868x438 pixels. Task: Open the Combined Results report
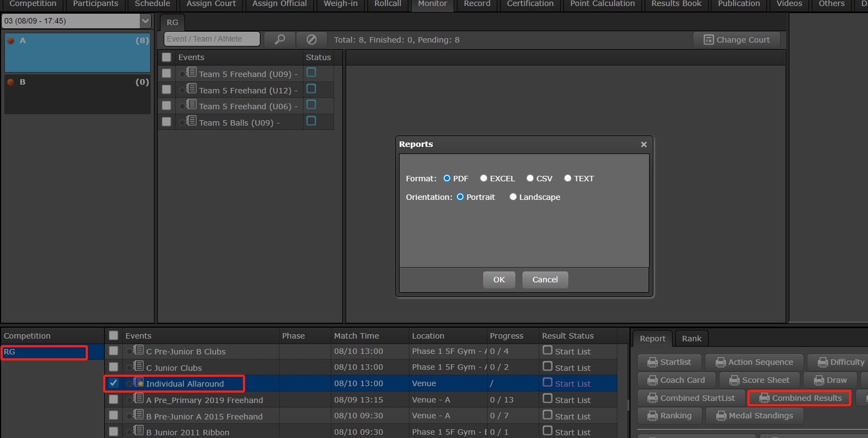pos(800,398)
